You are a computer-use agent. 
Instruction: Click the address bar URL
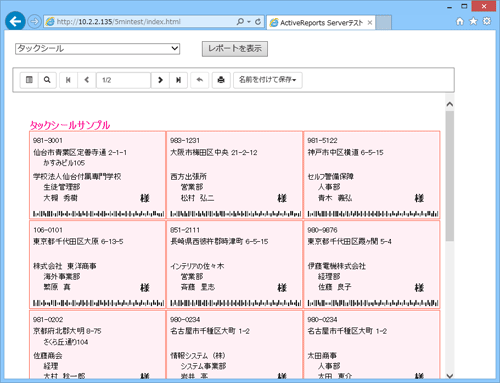pyautogui.click(x=118, y=22)
